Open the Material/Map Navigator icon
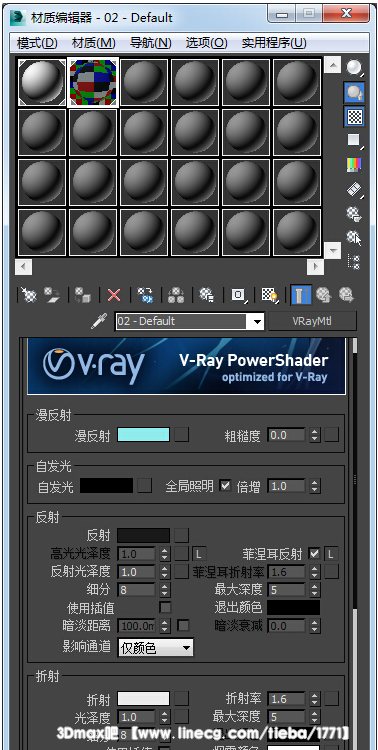378x750 pixels. 354,262
